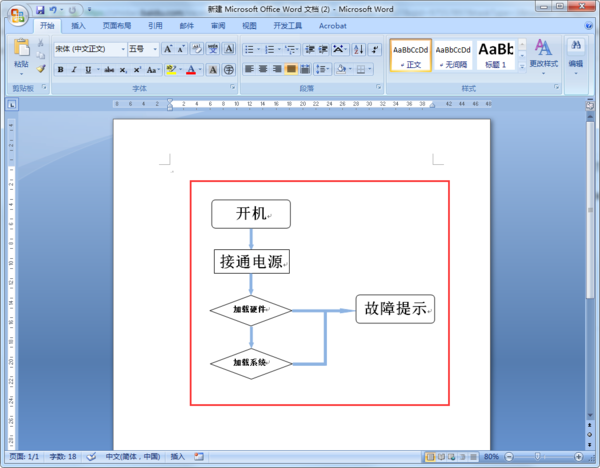Click the Format Painter brush icon
Viewport: 600px width, 468px height.
click(x=41, y=69)
